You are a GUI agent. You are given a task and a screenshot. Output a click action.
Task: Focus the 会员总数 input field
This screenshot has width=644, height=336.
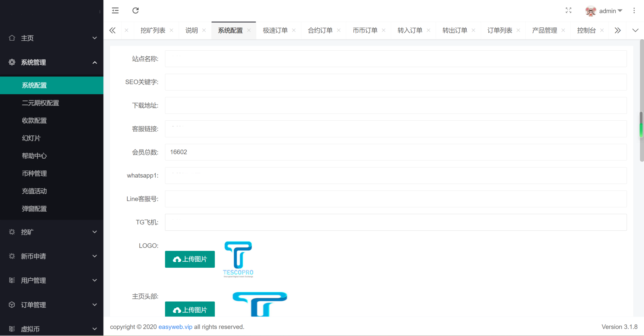click(x=396, y=152)
